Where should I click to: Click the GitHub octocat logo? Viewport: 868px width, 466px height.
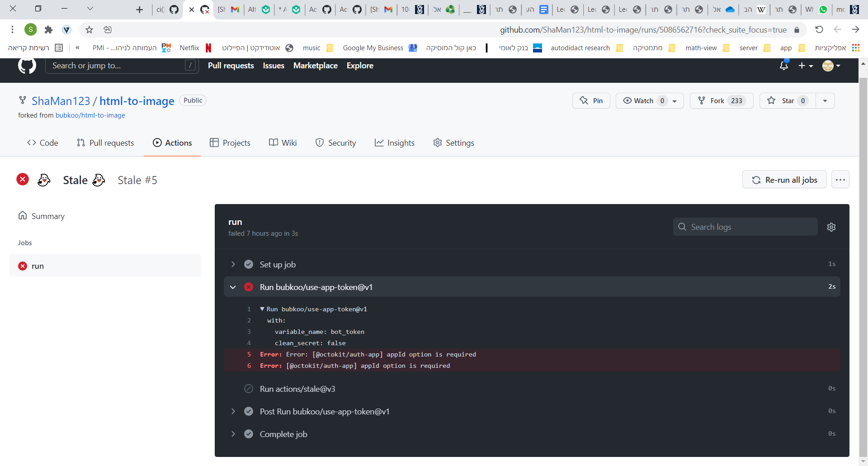point(27,66)
